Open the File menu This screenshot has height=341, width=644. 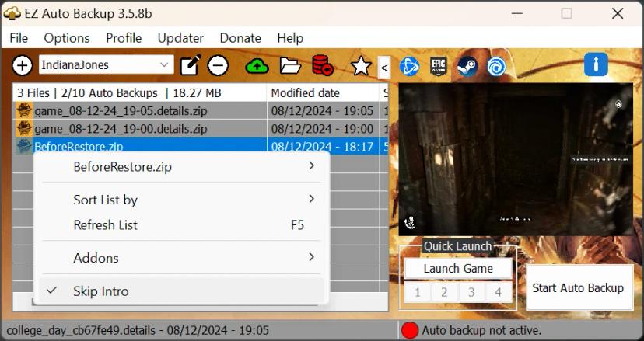19,38
